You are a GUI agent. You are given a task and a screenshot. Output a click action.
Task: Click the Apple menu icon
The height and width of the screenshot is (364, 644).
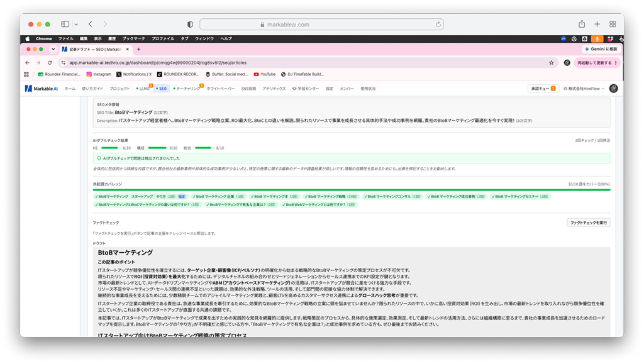[28, 38]
